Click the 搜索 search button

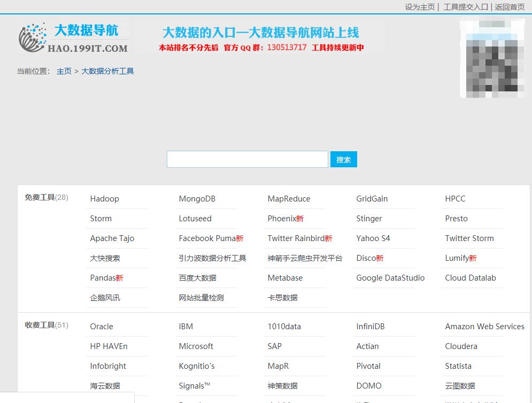343,159
